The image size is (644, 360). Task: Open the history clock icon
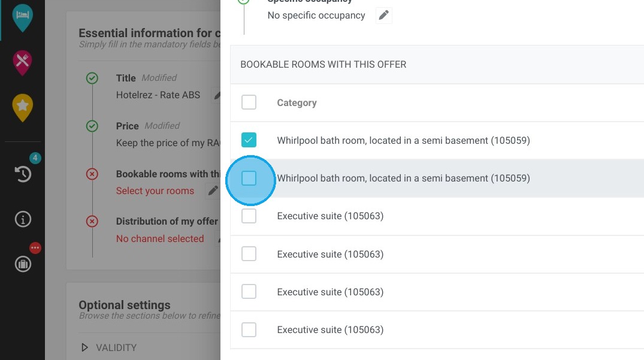coord(23,174)
